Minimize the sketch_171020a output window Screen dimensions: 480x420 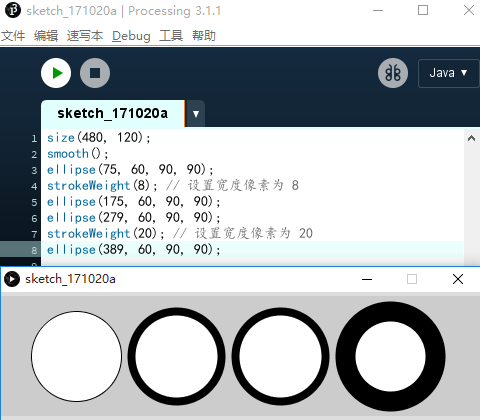pyautogui.click(x=367, y=279)
